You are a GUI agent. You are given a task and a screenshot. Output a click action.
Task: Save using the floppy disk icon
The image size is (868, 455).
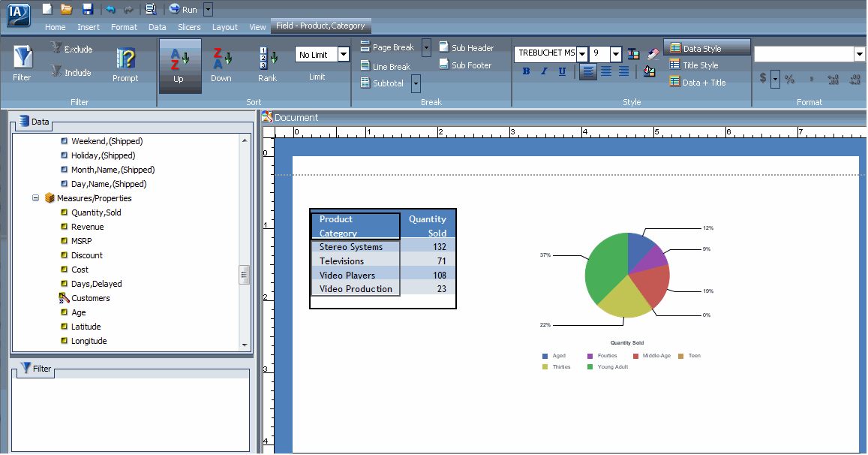click(x=87, y=9)
